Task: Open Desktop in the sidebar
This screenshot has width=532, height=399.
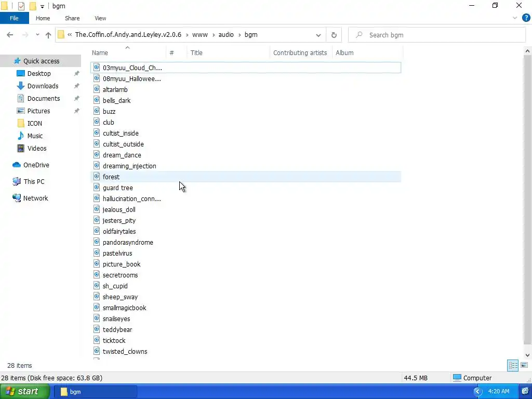Action: (38, 74)
